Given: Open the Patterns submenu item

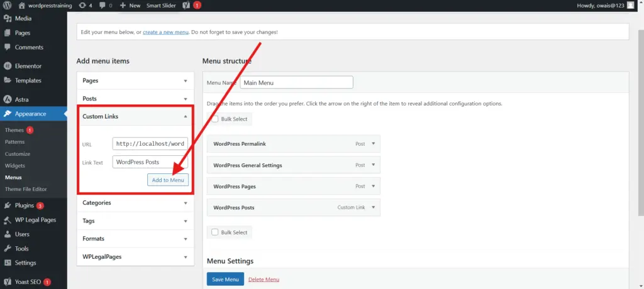Looking at the screenshot, I should point(15,142).
